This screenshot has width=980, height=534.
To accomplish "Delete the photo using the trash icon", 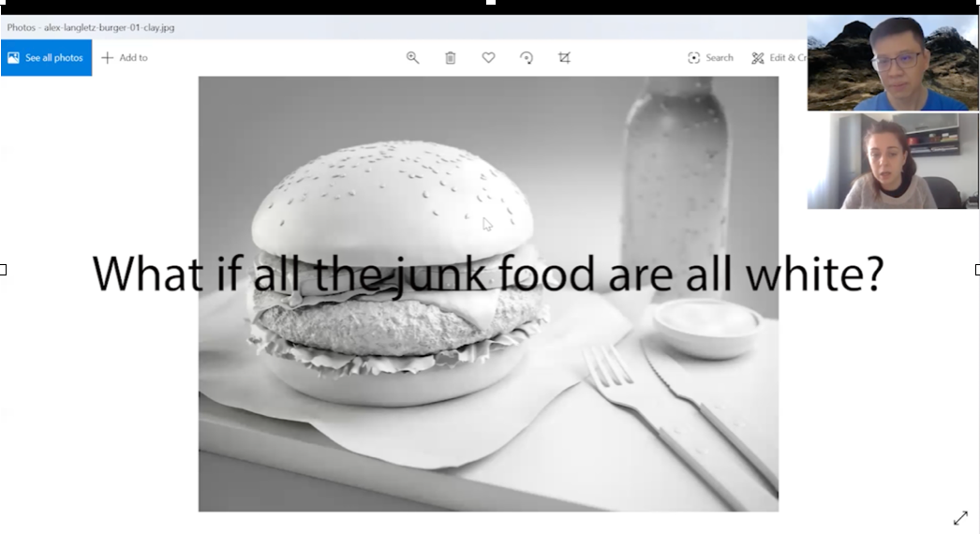I will coord(450,57).
